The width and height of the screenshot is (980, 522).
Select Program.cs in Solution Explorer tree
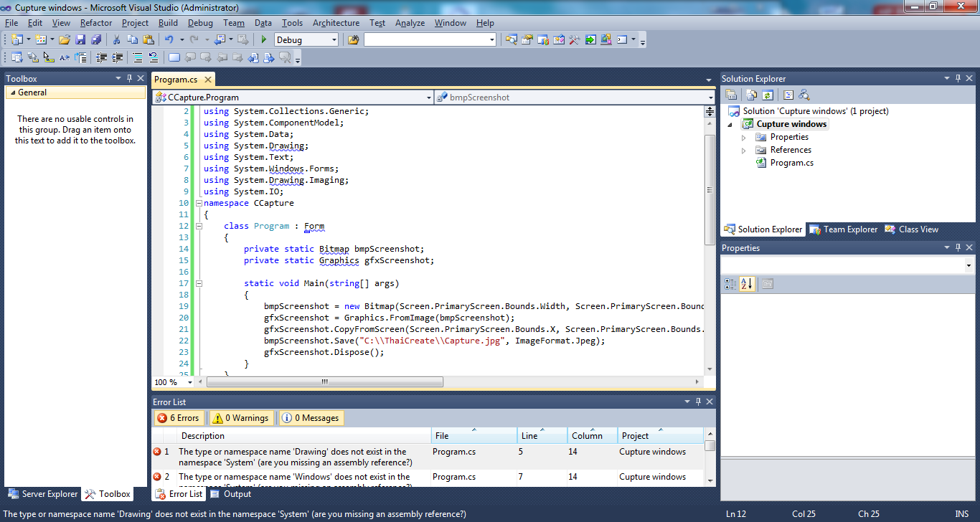pos(791,163)
